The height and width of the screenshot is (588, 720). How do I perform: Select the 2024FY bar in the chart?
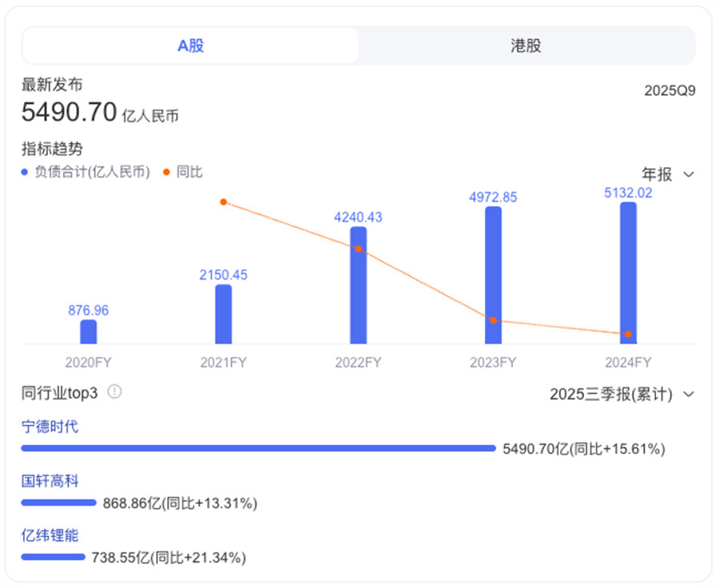pyautogui.click(x=629, y=273)
